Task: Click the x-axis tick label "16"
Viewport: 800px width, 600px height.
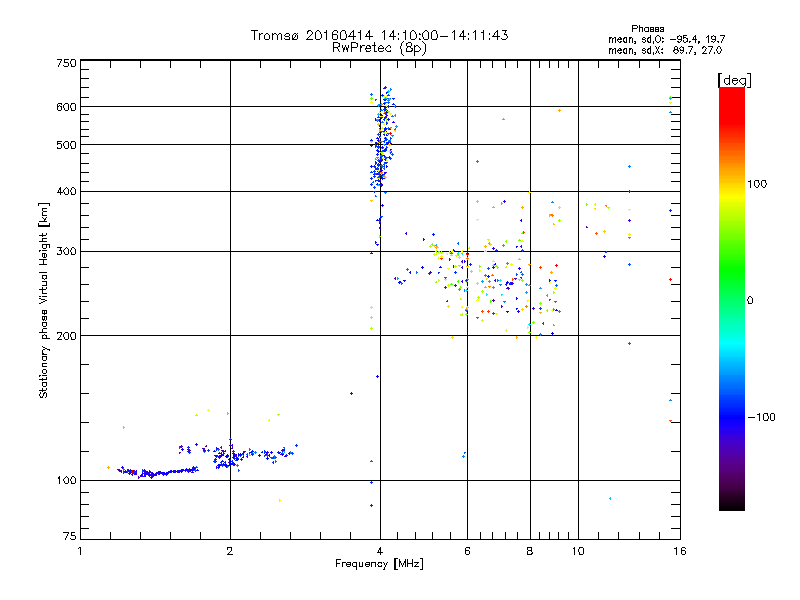Action: (680, 551)
